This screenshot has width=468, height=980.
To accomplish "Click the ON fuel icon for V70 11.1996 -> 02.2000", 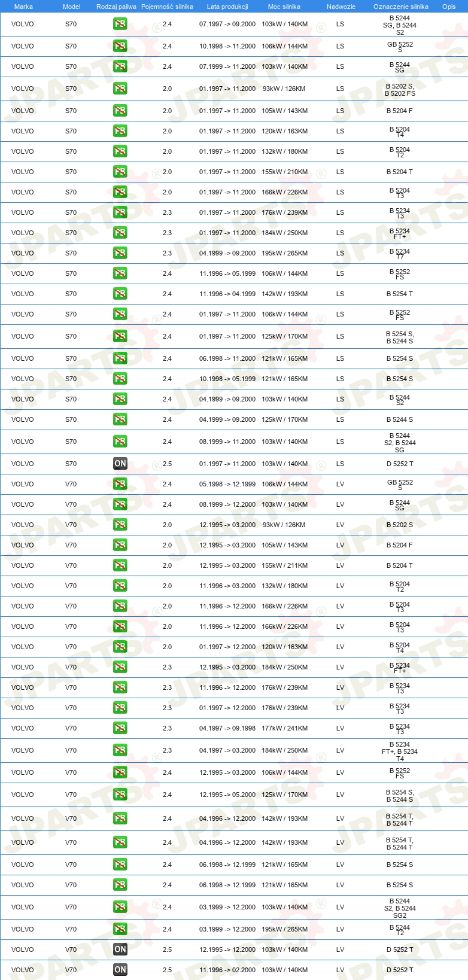I will [x=120, y=970].
